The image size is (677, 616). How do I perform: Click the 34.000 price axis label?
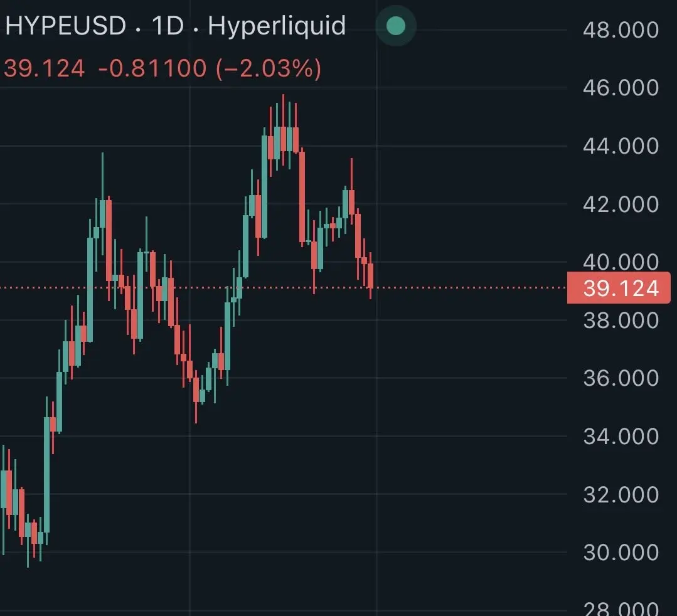[621, 437]
